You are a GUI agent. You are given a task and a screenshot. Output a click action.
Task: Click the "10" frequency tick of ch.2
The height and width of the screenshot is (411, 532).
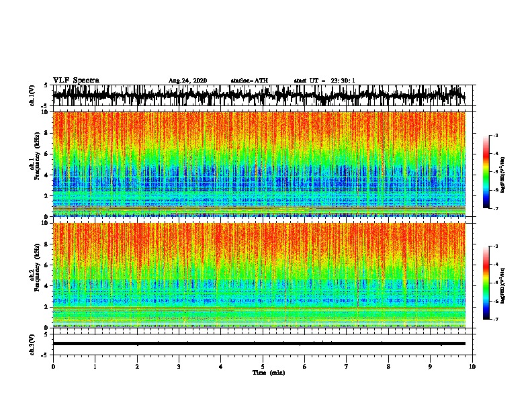click(x=46, y=223)
